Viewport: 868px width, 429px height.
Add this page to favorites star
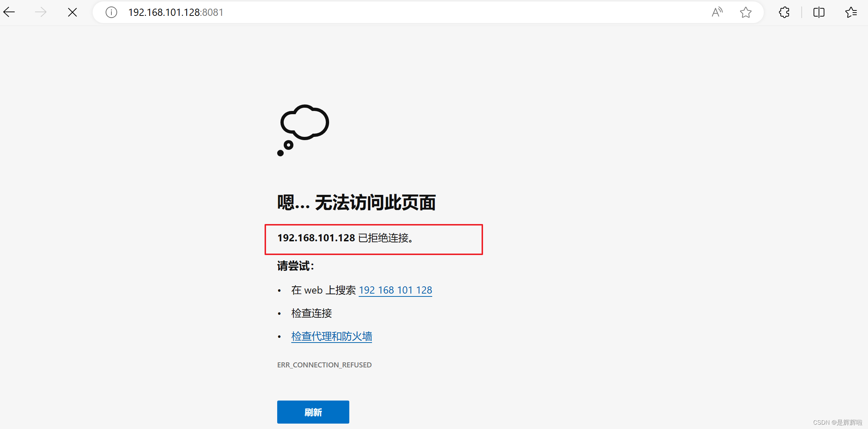click(x=746, y=12)
